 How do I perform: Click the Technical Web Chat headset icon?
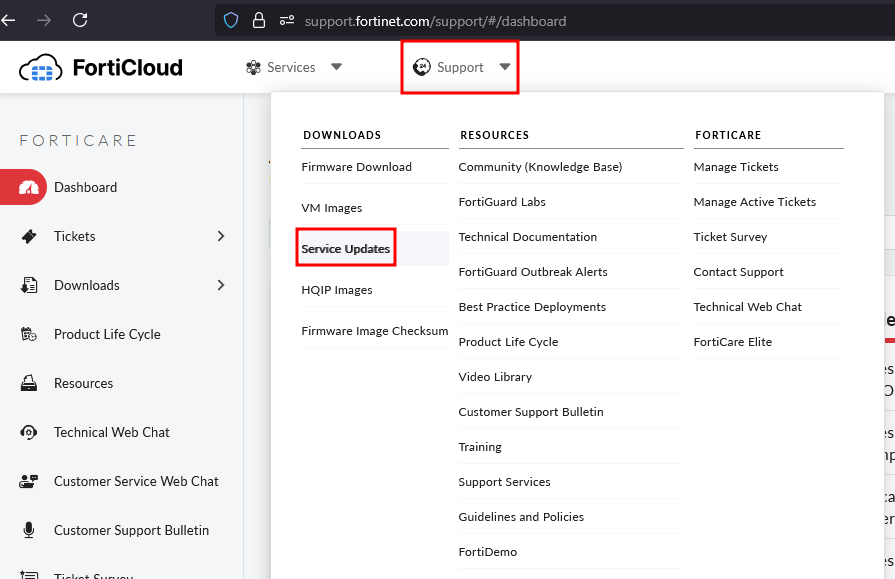click(x=29, y=432)
